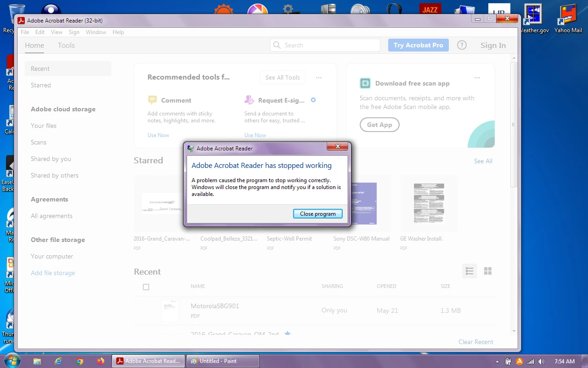Switch to Untitled - Paint taskbar button
The height and width of the screenshot is (368, 588).
223,361
